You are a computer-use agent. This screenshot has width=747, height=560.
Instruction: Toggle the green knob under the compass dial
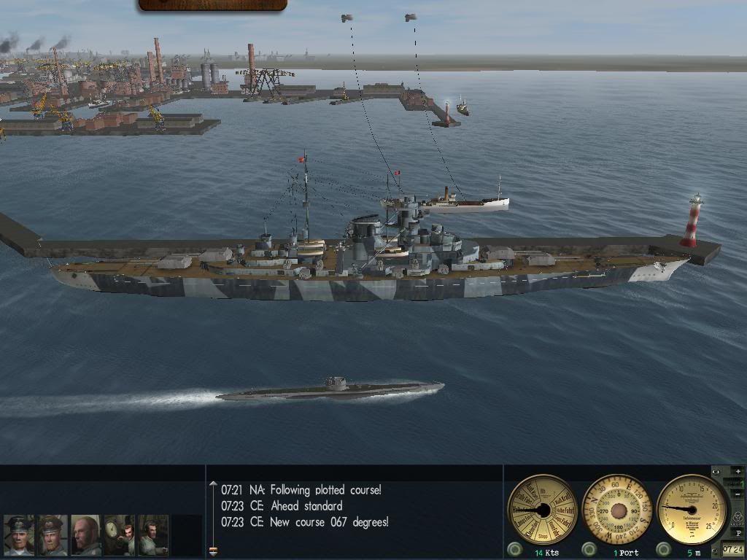tap(589, 549)
